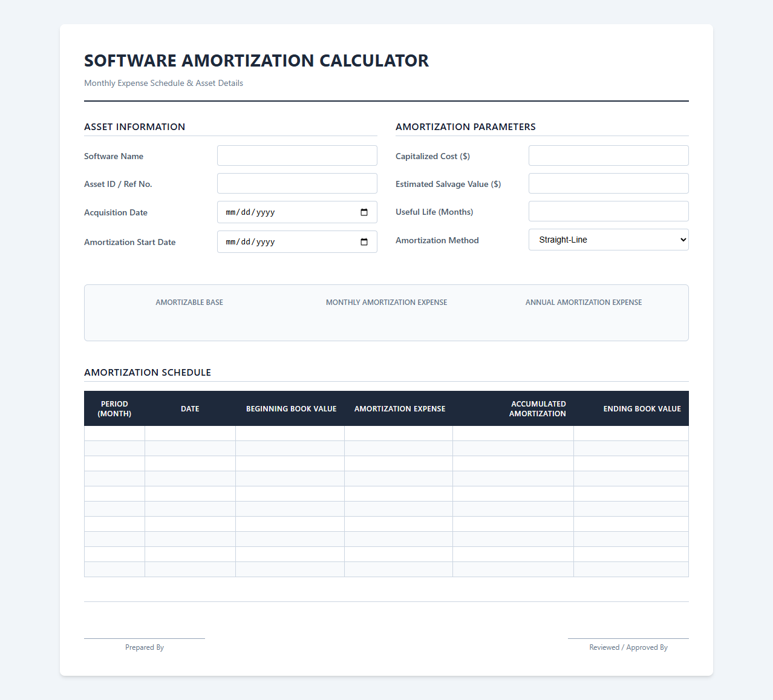Click the Amortization Start Date field
Viewport: 773px width, 700px height.
(297, 242)
